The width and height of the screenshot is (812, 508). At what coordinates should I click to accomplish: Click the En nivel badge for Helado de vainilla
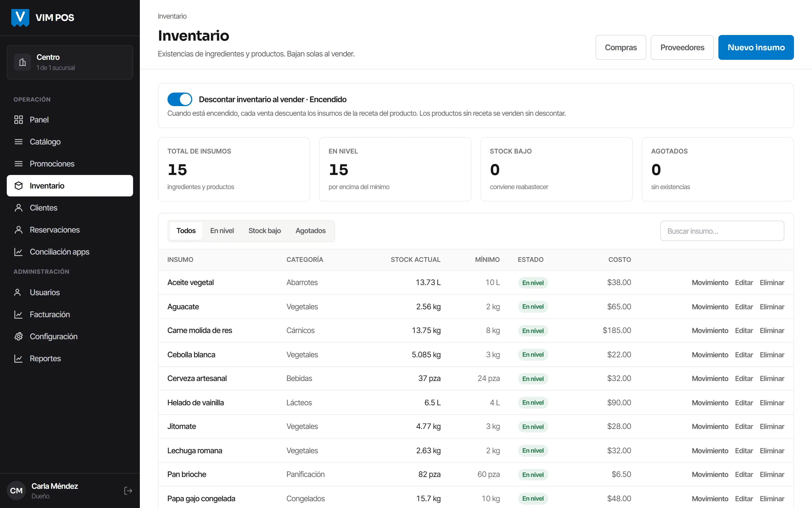[533, 402]
